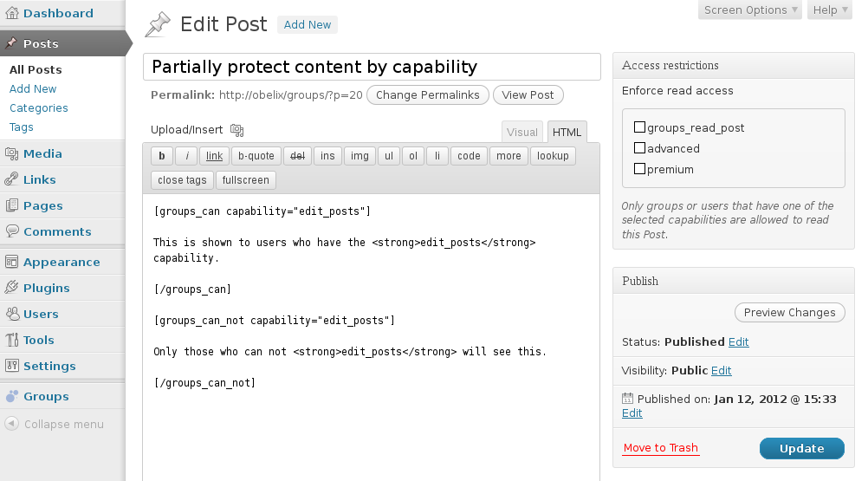Click the Upload/Insert media icon
Viewport: 868px width, 481px height.
[237, 130]
